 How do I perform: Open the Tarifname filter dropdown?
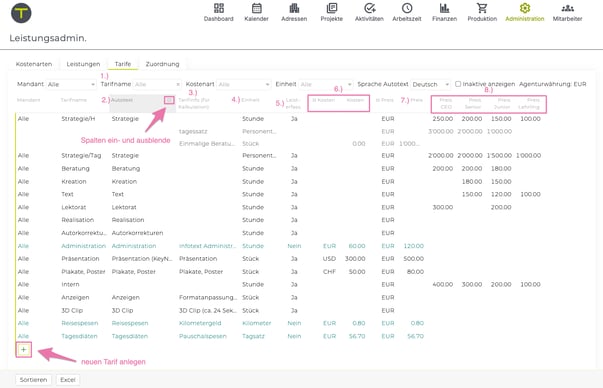coord(157,84)
